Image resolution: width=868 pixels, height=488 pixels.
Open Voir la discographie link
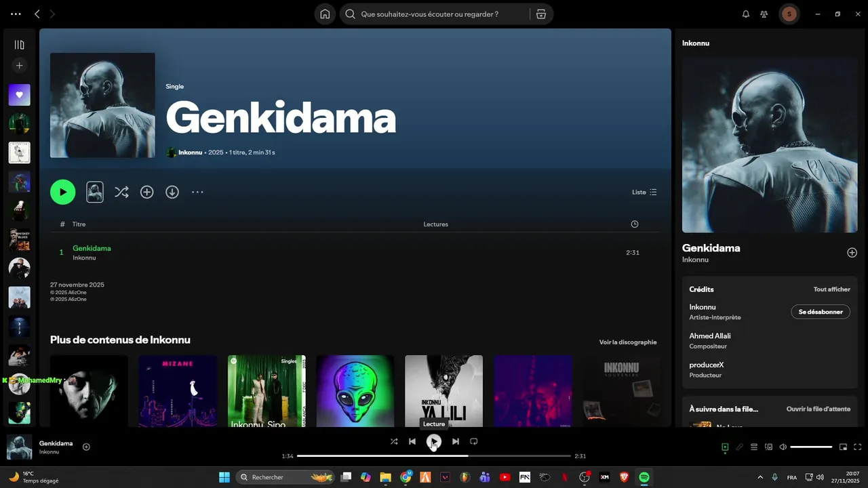coord(628,342)
